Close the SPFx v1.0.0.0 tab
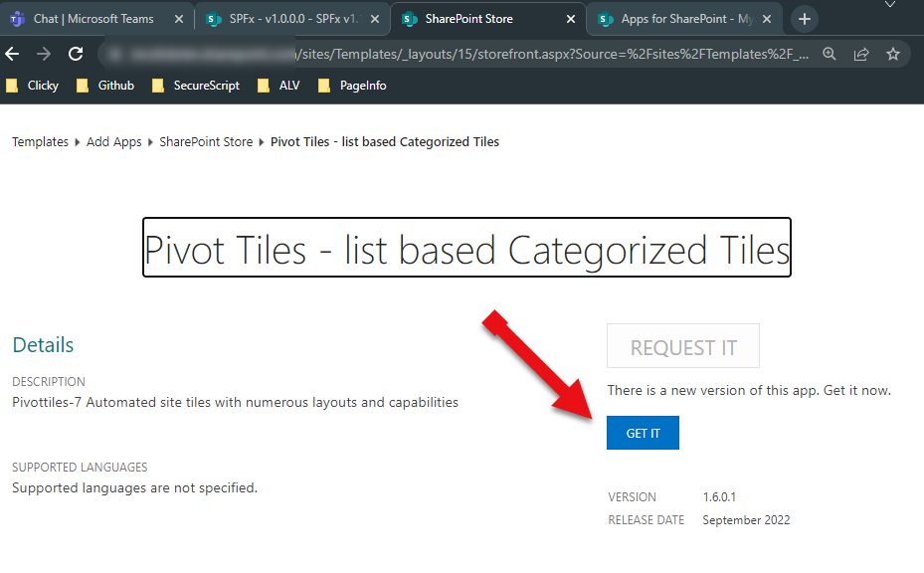This screenshot has height=573, width=924. click(374, 19)
